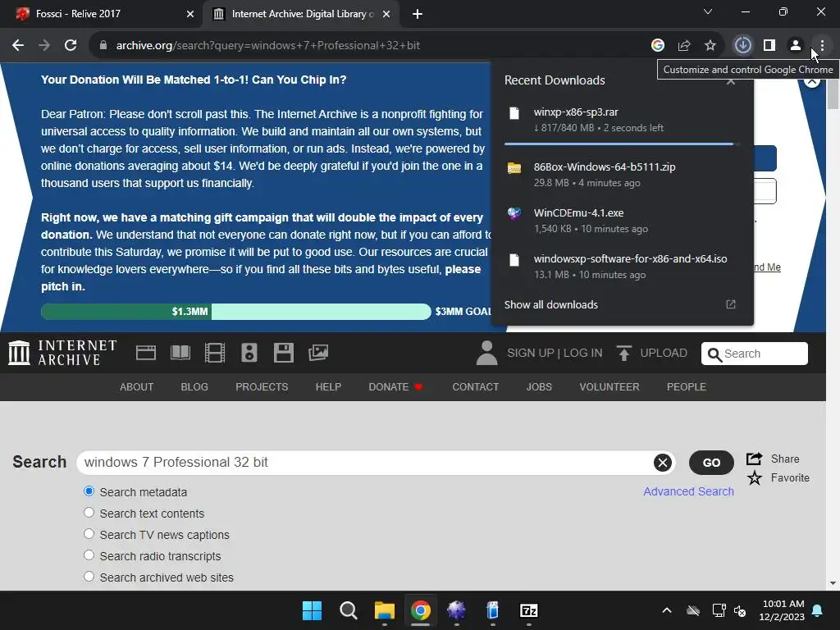Toggle the Chrome downloads button

pos(742,46)
